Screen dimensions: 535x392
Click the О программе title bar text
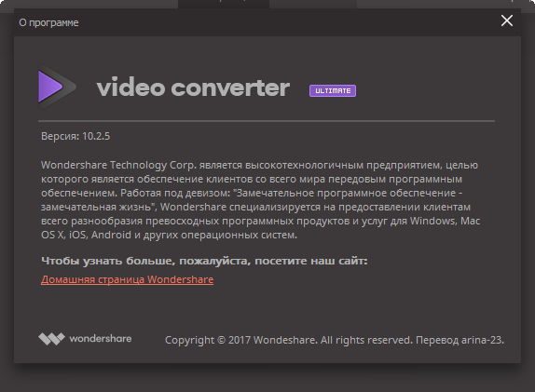point(48,23)
